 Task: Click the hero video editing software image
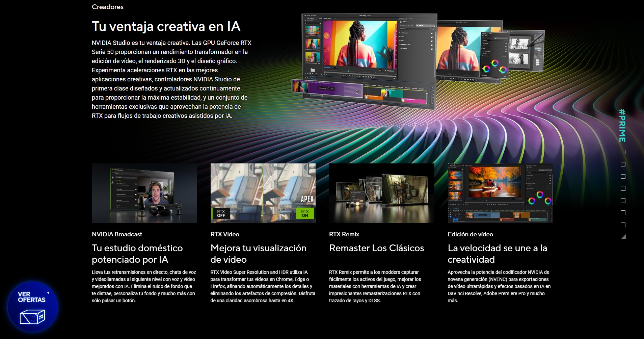pyautogui.click(x=419, y=61)
